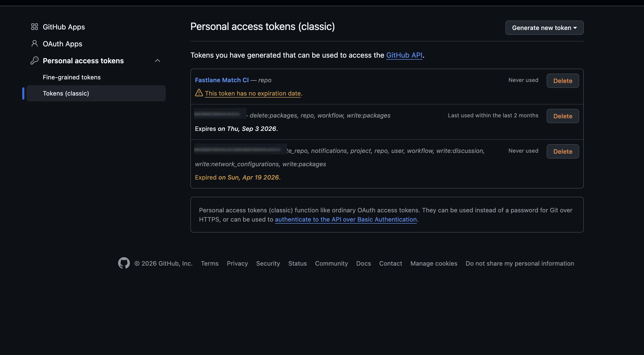
Task: Delete the Fastlane Match CI token
Action: (x=563, y=81)
